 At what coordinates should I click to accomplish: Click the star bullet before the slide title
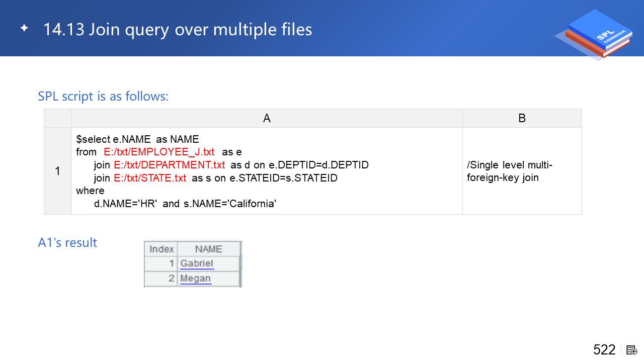pos(24,28)
